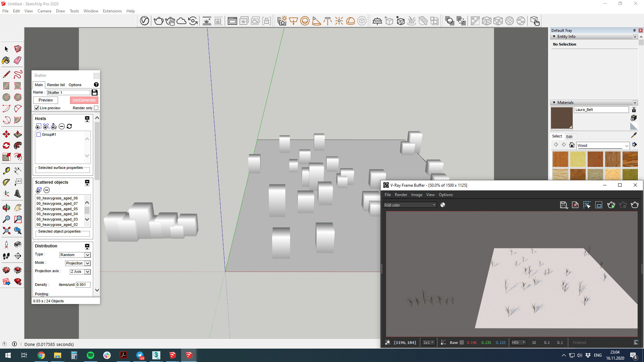Sample the material with eyedropper icon
Viewport: 644px width, 362px height.
(634, 135)
